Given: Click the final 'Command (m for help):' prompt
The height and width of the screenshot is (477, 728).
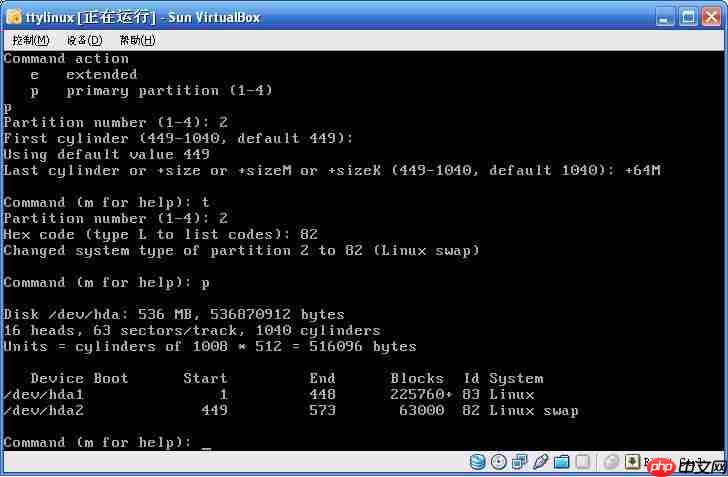Looking at the screenshot, I should (x=98, y=442).
